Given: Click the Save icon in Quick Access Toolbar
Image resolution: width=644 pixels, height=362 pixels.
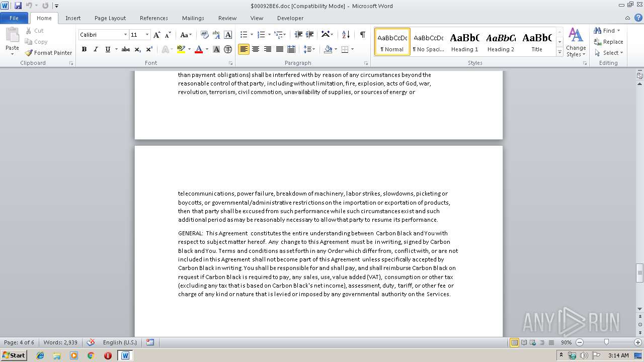Looking at the screenshot, I should pos(18,6).
